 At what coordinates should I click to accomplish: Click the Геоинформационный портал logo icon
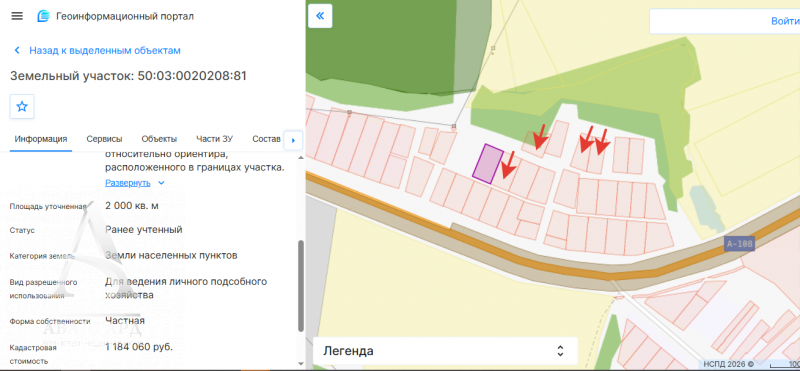pos(43,16)
